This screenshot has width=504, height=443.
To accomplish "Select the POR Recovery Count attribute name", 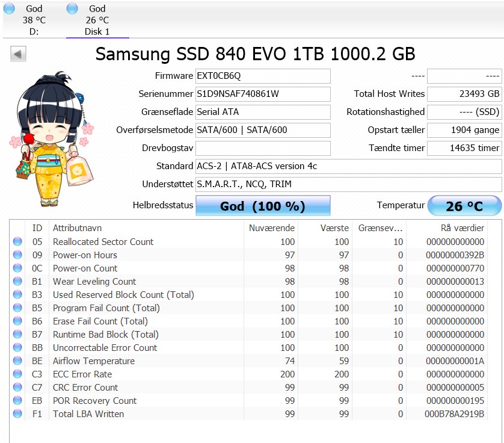I will pos(95,401).
